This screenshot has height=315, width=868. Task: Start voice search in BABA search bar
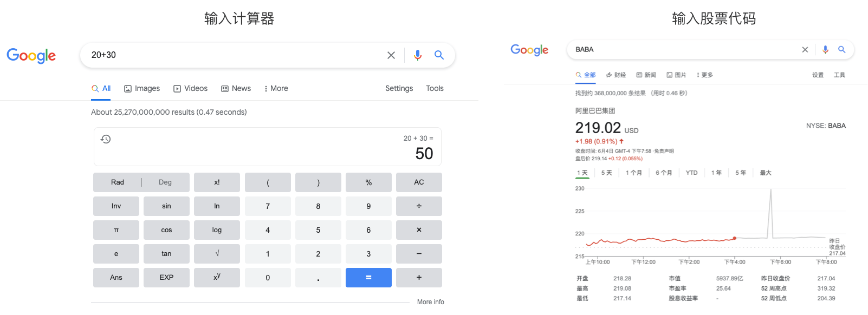(x=825, y=50)
